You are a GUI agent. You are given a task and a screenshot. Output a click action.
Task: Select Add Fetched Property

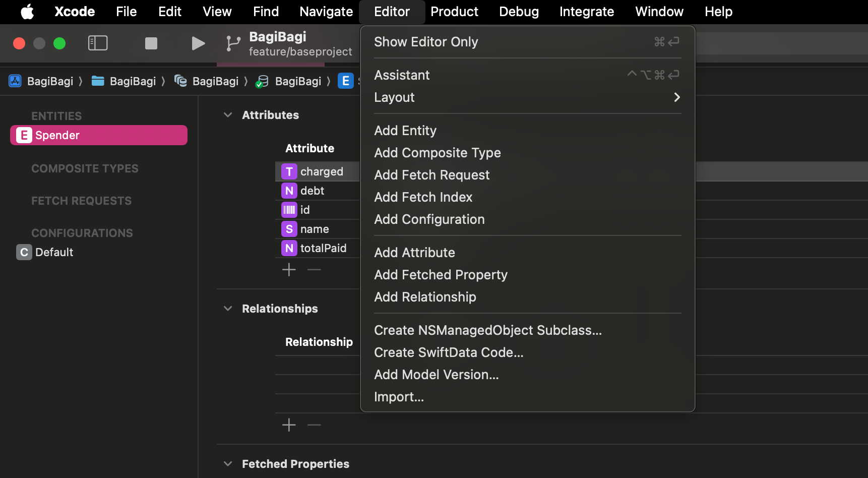pyautogui.click(x=441, y=275)
